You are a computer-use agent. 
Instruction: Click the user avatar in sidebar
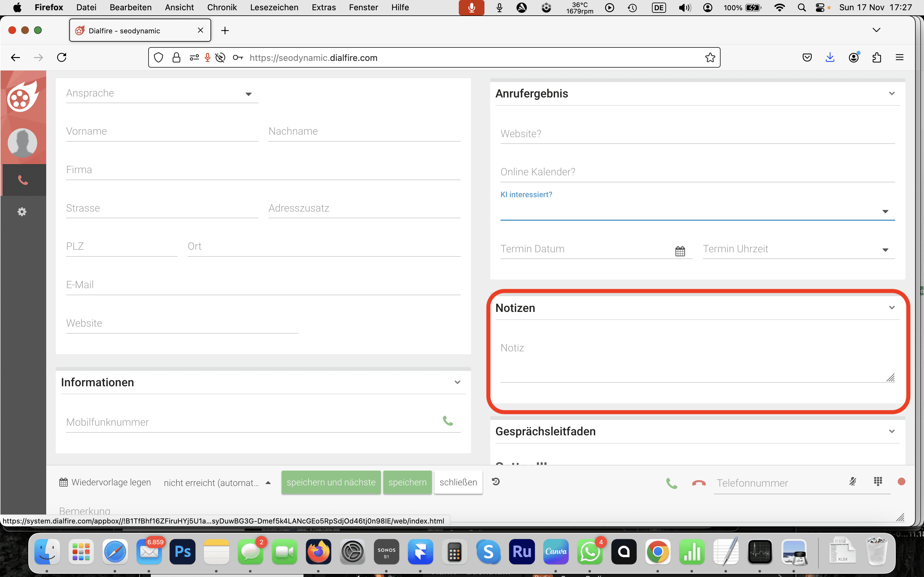[x=22, y=143]
